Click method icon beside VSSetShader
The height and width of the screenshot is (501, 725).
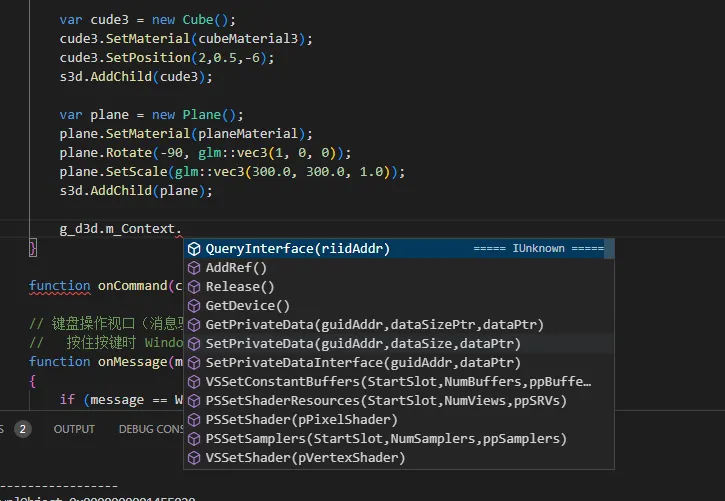(194, 457)
